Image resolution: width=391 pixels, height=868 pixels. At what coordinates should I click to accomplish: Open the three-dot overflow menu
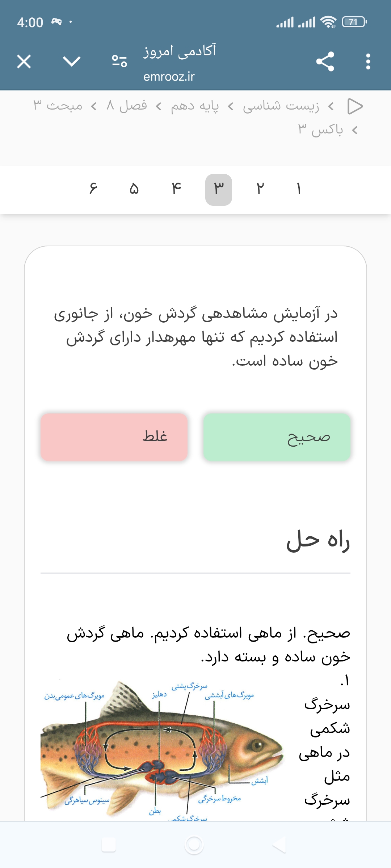click(368, 61)
